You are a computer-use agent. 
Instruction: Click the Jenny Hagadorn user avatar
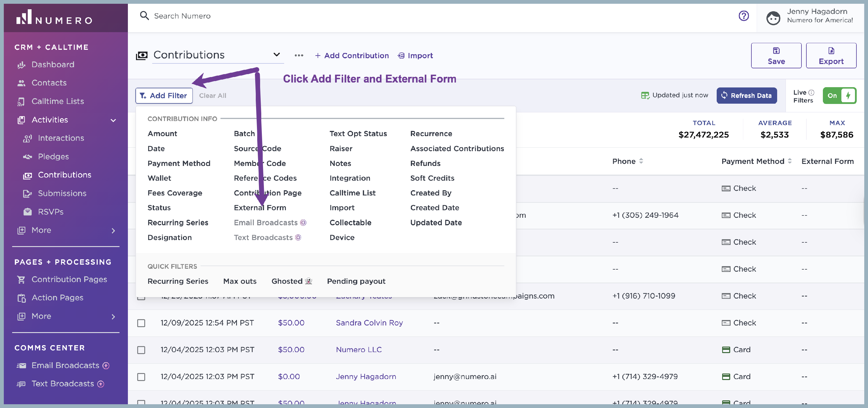[x=773, y=18]
